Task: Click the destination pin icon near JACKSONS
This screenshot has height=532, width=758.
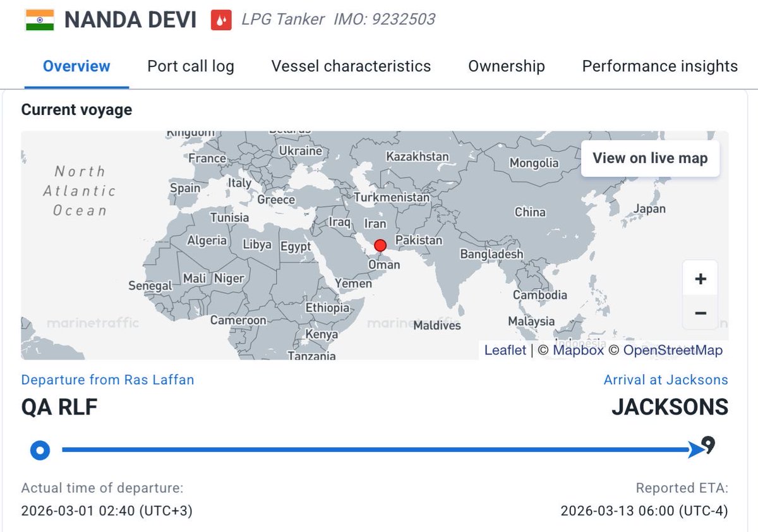Action: click(x=707, y=446)
